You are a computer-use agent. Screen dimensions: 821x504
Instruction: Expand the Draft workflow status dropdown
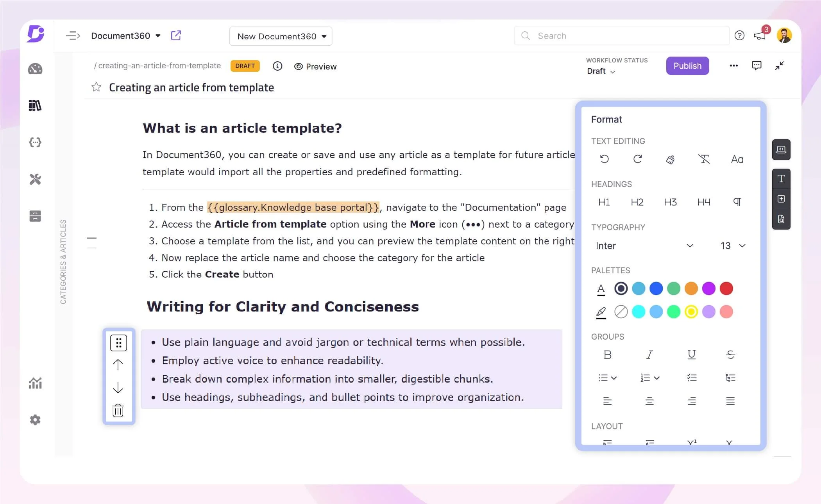tap(601, 71)
